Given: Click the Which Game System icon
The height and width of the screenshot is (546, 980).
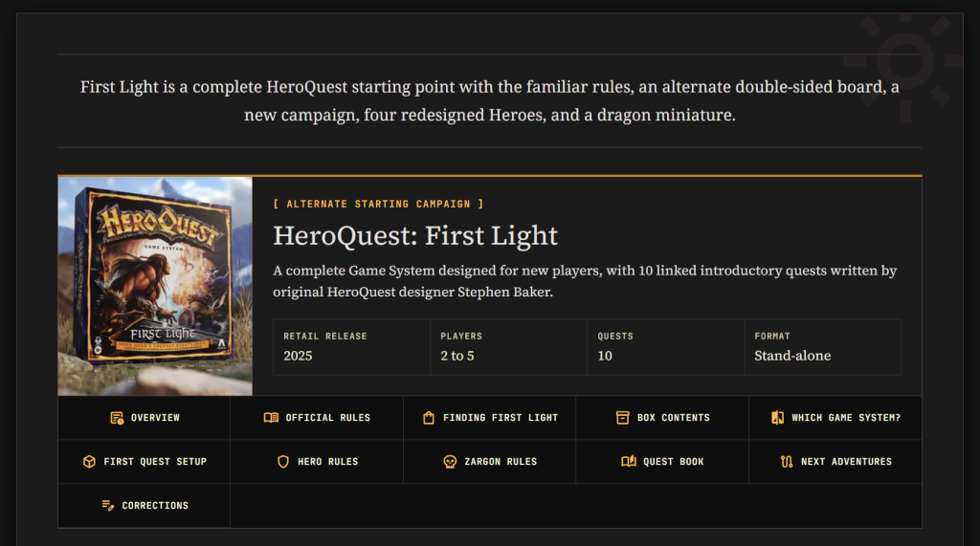Looking at the screenshot, I should (777, 418).
